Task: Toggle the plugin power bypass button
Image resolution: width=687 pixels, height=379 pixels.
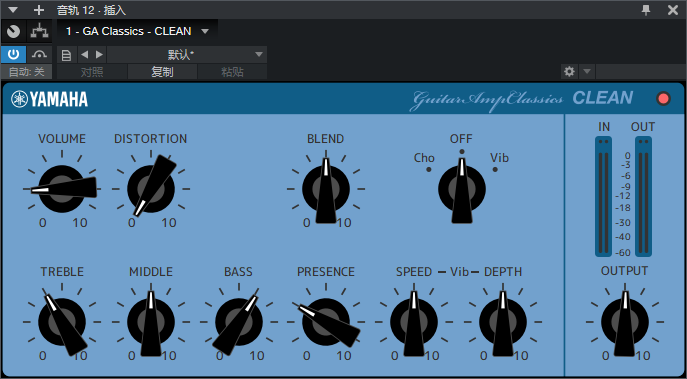Action: [x=14, y=54]
